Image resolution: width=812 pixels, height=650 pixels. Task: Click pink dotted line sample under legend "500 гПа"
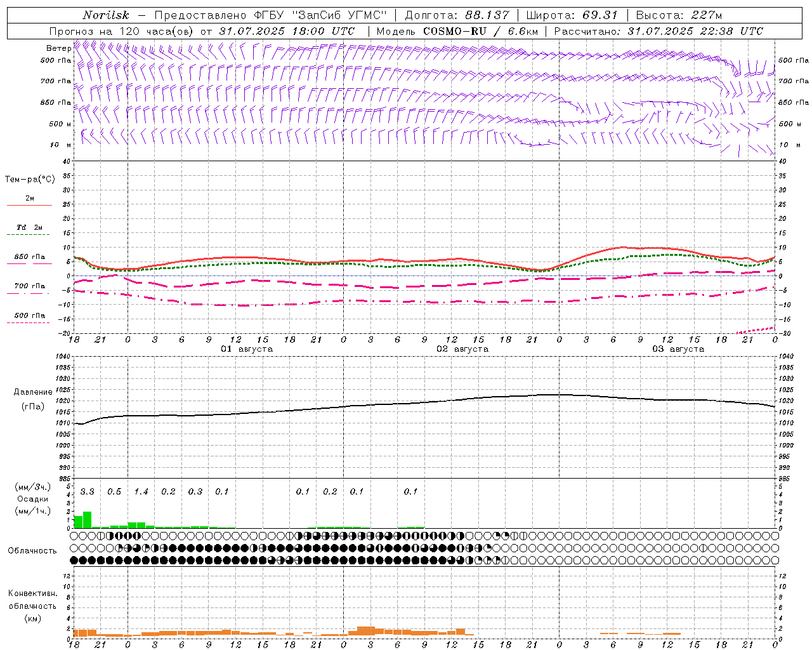28,323
